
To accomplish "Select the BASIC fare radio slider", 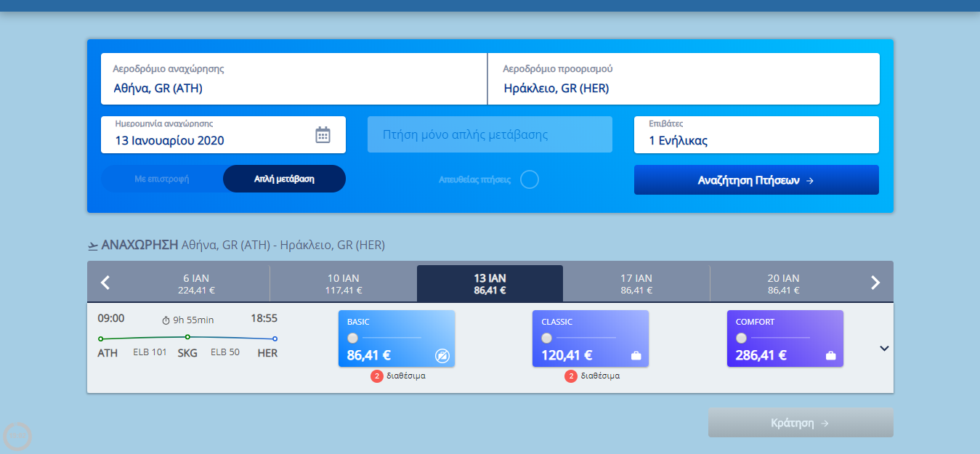I will click(353, 338).
